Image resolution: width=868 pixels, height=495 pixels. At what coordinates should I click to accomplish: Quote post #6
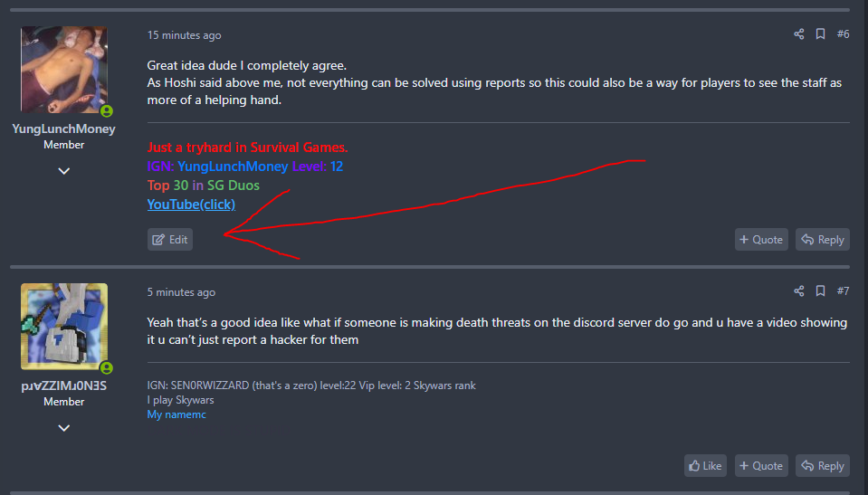[761, 240]
